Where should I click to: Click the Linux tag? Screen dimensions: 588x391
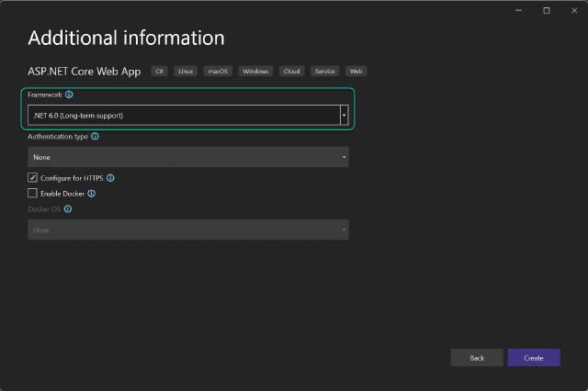pos(187,71)
